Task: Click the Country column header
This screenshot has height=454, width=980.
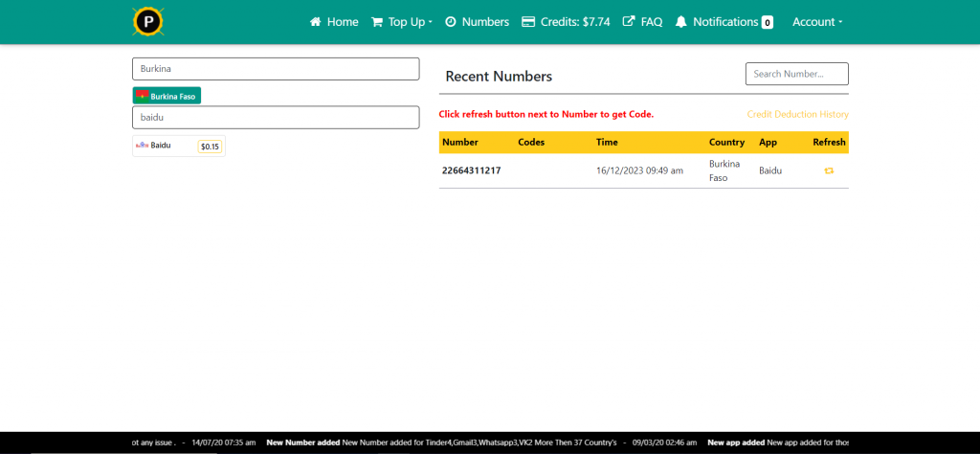Action: tap(727, 142)
